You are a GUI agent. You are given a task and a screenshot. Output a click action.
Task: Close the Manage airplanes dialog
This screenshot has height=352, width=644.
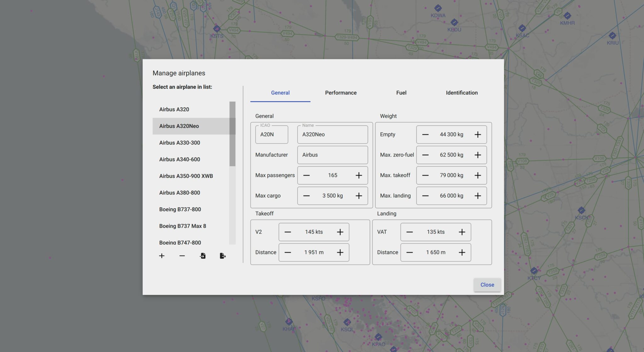(x=487, y=285)
